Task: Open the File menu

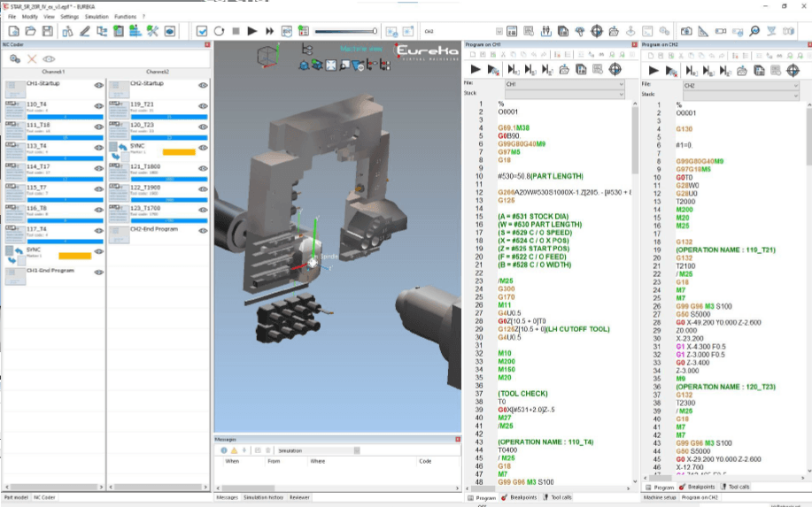Action: [12, 17]
